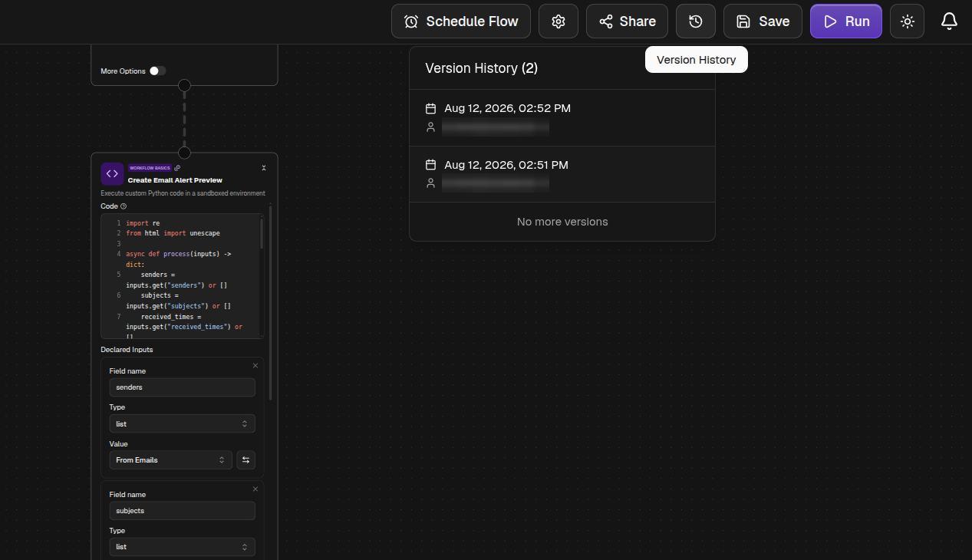Open notifications bell

point(949,21)
